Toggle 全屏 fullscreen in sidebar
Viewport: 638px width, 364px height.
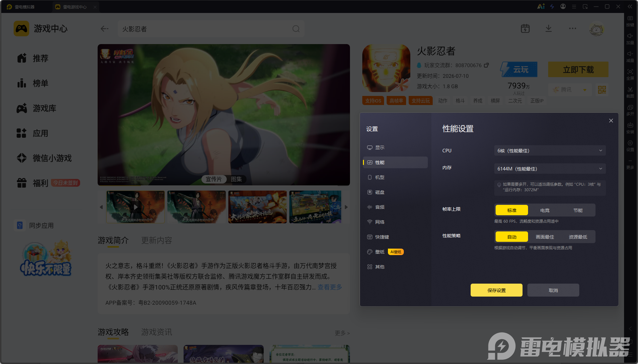click(630, 75)
